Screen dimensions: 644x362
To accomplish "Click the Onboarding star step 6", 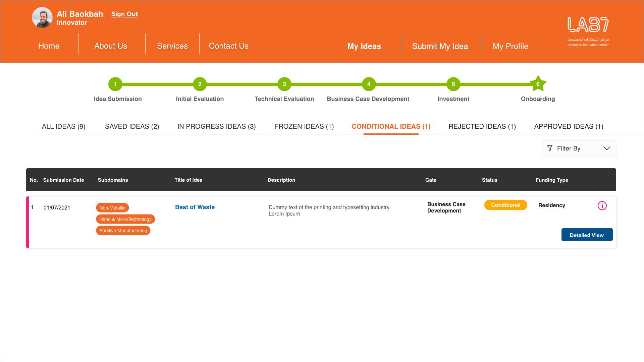I will (538, 84).
